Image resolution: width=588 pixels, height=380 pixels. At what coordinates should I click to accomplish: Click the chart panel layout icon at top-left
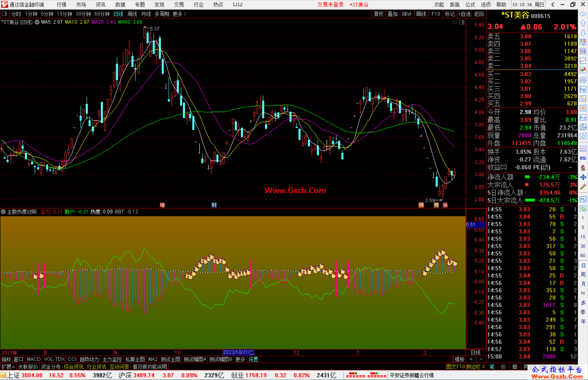(x=4, y=14)
